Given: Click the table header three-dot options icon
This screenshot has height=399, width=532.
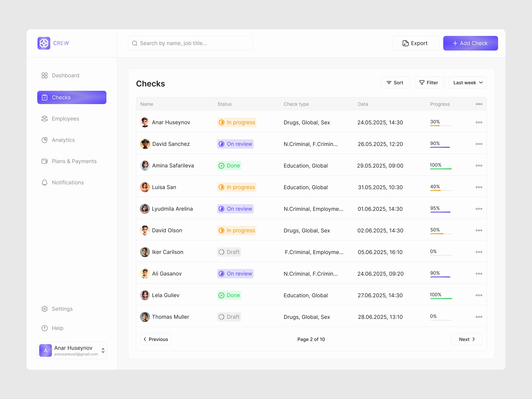Looking at the screenshot, I should point(479,104).
